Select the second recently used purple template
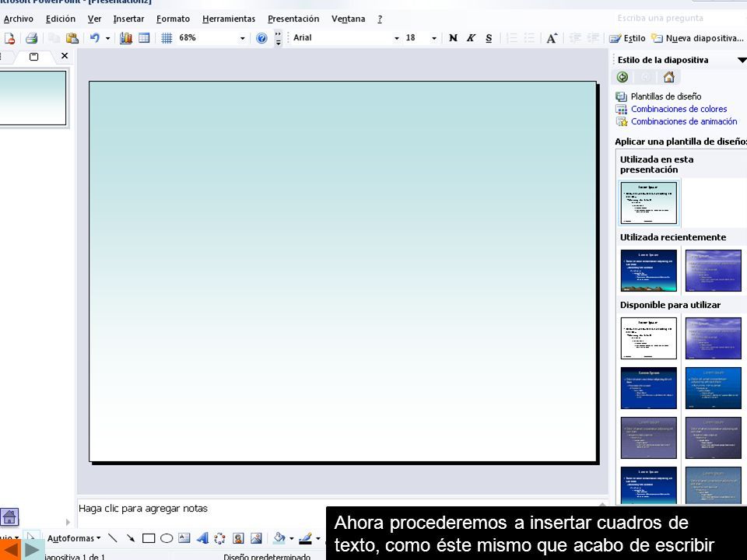 click(x=714, y=271)
